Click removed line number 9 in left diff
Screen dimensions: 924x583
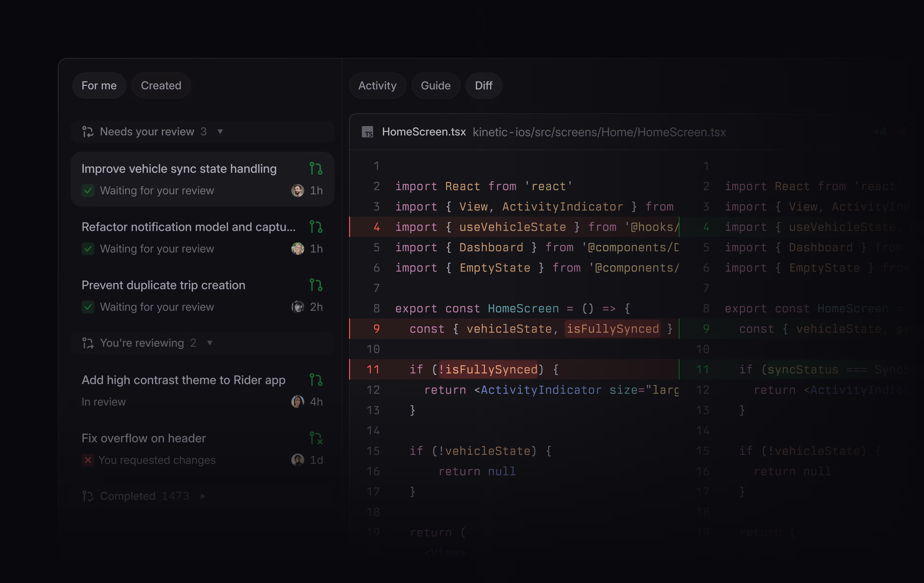[376, 328]
